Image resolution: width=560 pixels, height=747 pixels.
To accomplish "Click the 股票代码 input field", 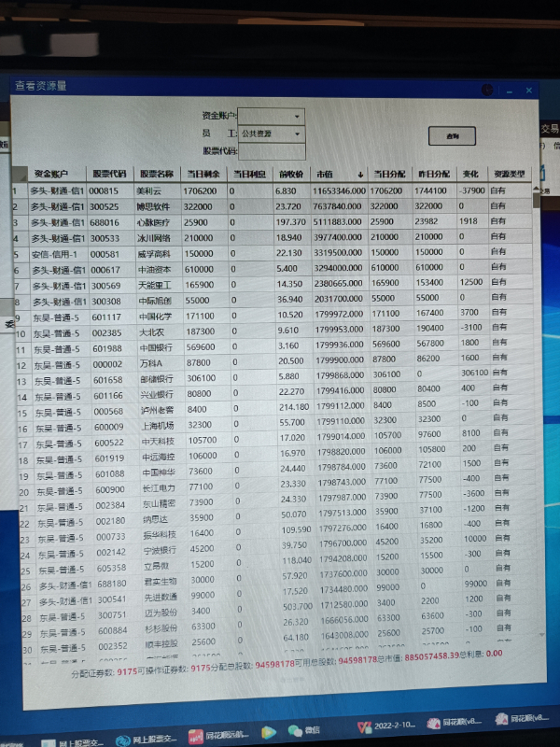I will (x=272, y=151).
